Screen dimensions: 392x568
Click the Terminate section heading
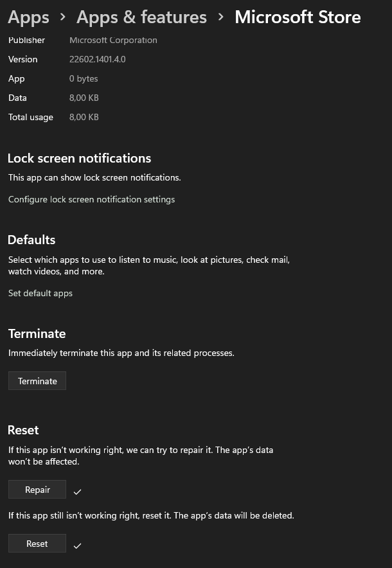pos(37,333)
